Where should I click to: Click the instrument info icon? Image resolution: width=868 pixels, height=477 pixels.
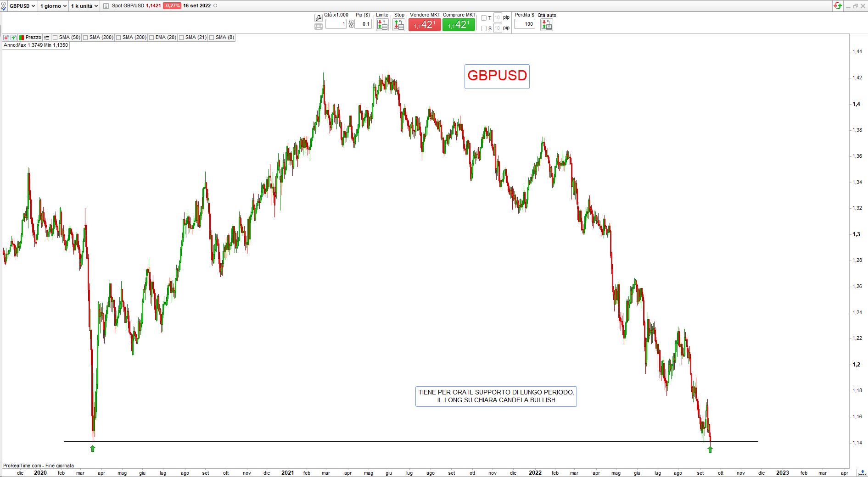click(x=106, y=6)
